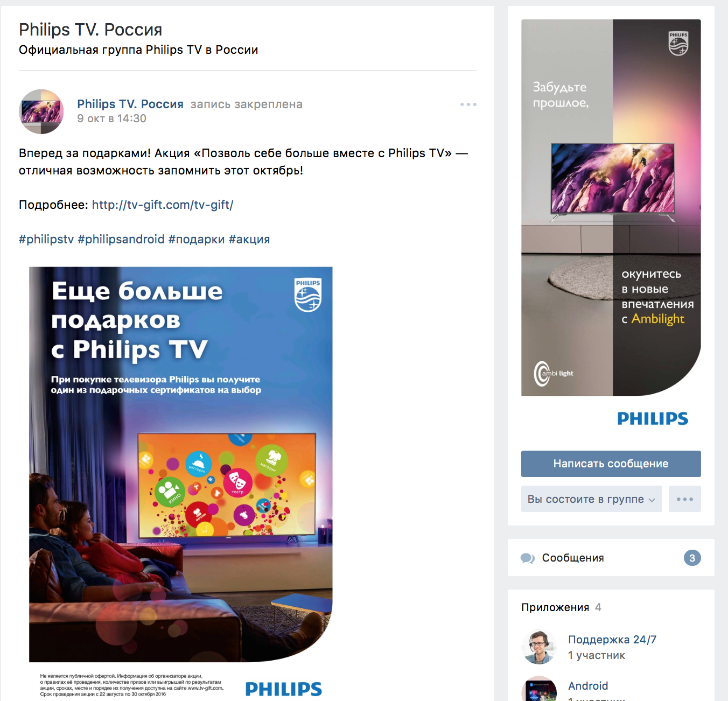Expand the Вы состоите в группе dropdown
The image size is (728, 701).
click(x=591, y=499)
